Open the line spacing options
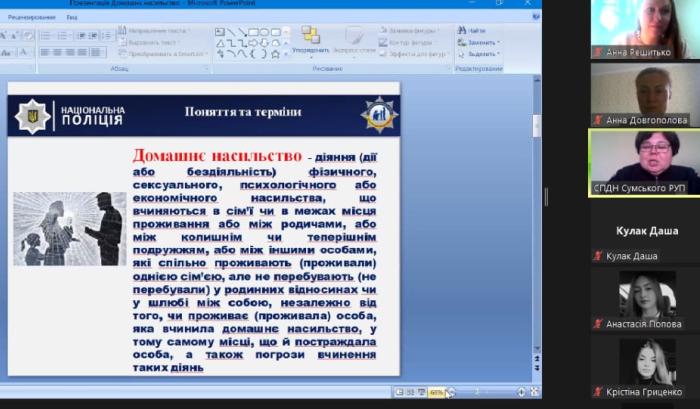 (x=107, y=36)
